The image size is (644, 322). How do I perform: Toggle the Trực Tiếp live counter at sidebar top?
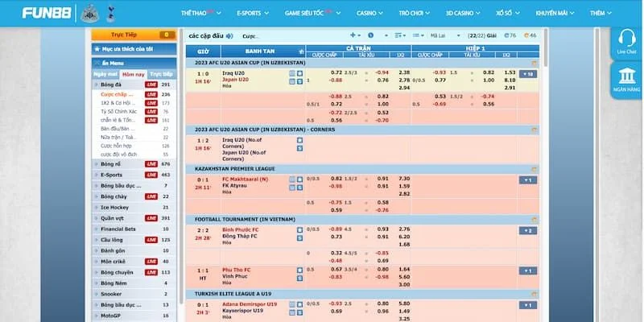[x=133, y=35]
